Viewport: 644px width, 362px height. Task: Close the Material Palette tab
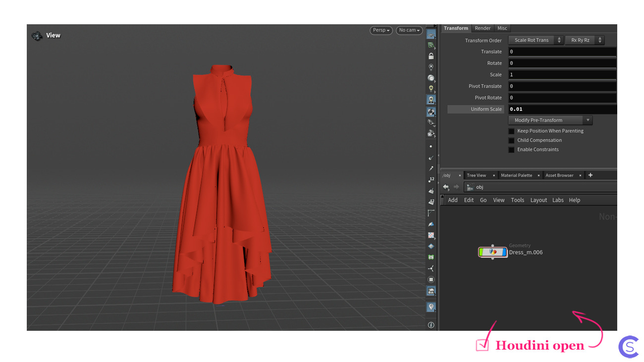tap(538, 175)
